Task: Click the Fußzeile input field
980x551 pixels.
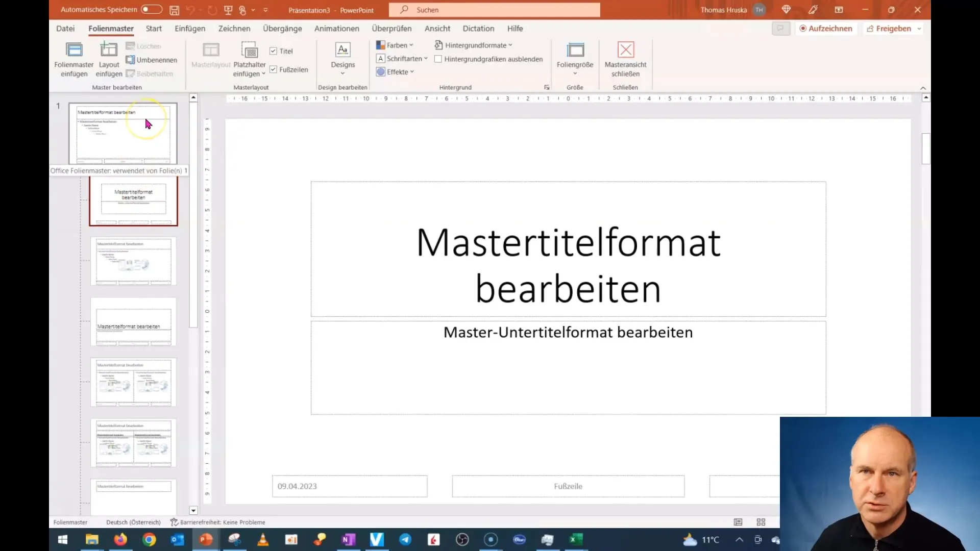Action: coord(568,486)
